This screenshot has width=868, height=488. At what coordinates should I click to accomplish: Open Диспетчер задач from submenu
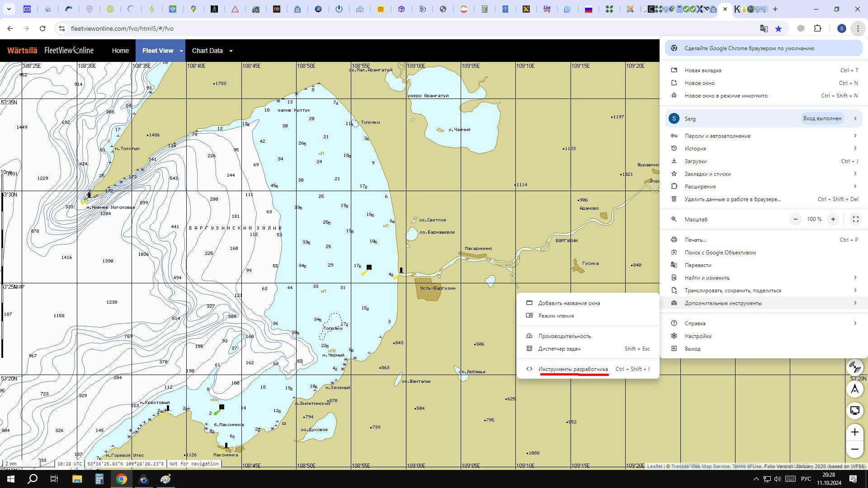[559, 349]
